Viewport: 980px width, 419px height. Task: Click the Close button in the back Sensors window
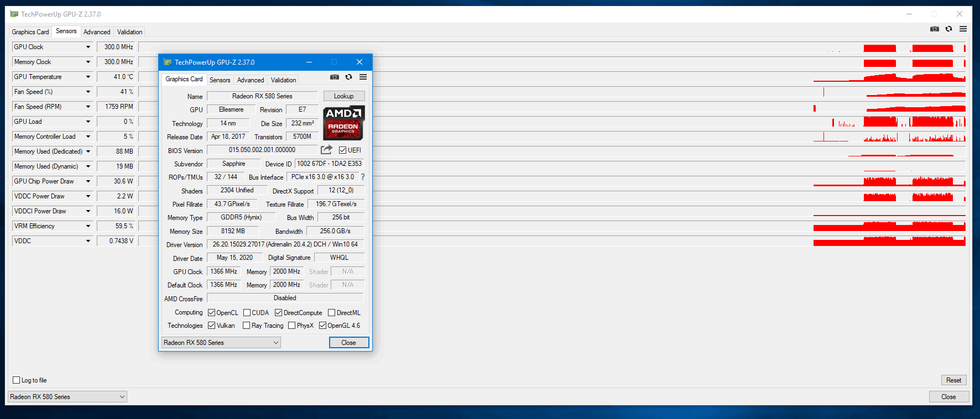click(948, 397)
